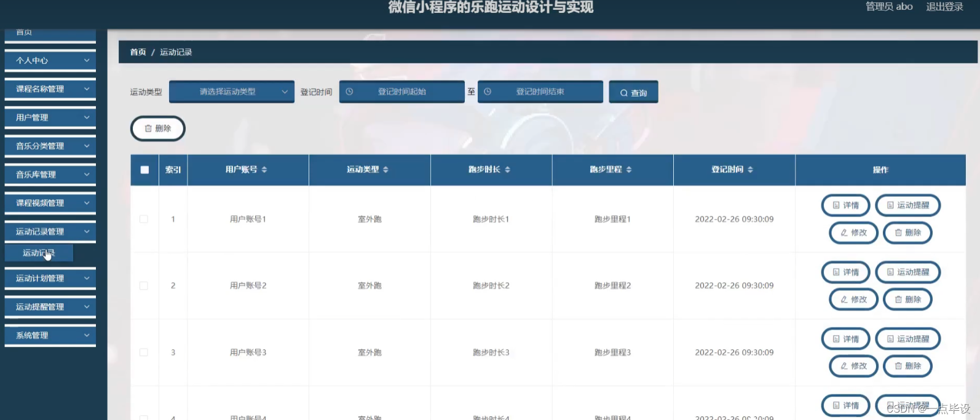Expand 音乐分类管理 sidebar menu
980x420 pixels.
(50, 146)
